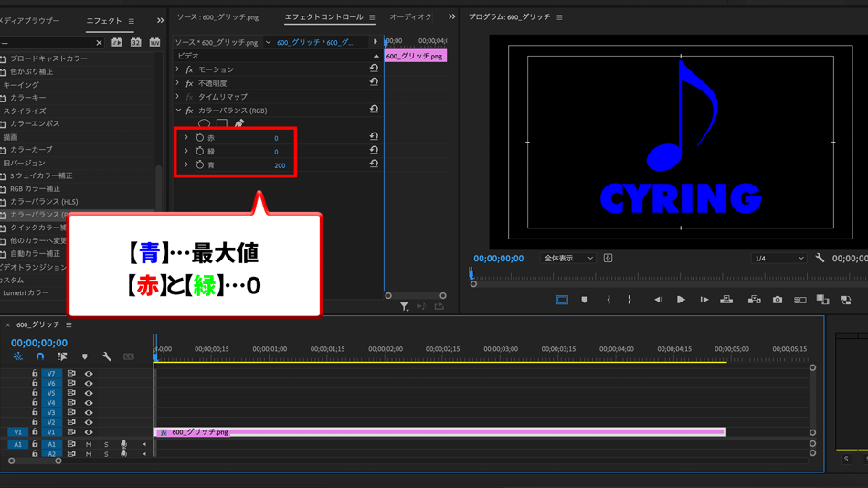Filter by 32-bit color effects icon
The height and width of the screenshot is (488, 868).
click(135, 42)
